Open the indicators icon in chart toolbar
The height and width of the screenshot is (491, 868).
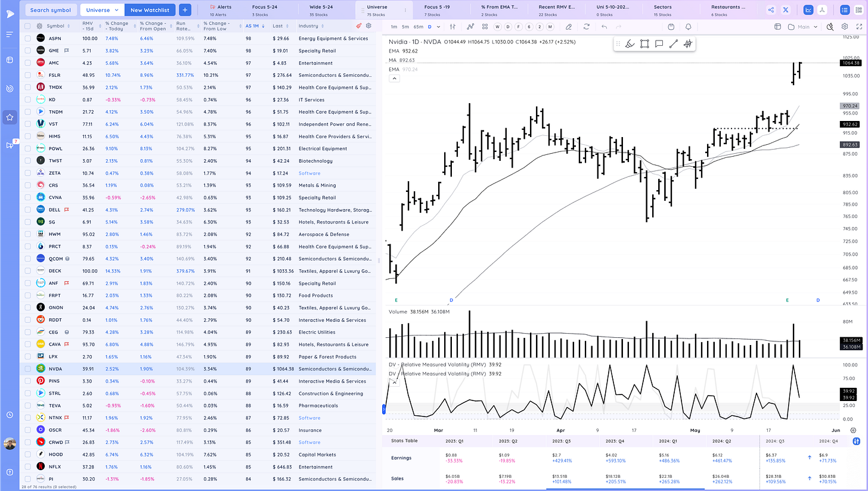click(471, 27)
